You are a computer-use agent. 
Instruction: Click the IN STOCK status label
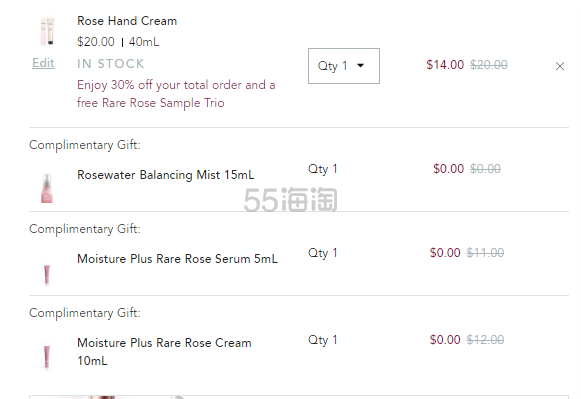110,64
